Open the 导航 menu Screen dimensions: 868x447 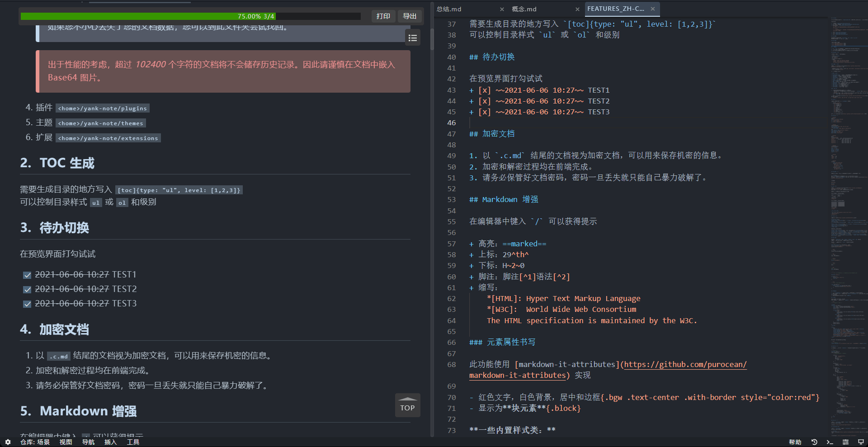88,442
